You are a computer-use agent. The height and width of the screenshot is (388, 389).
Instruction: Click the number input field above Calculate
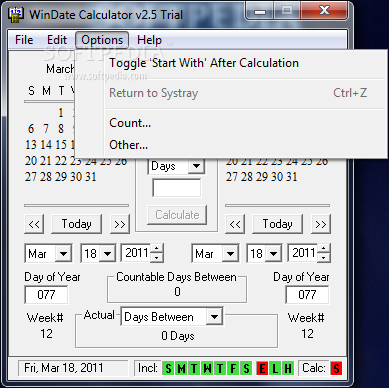point(177,188)
